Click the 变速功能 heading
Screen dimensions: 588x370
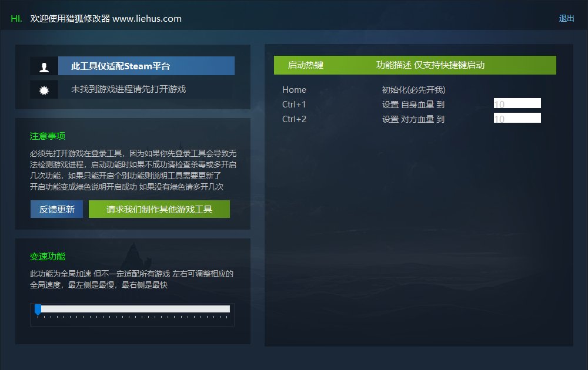coord(48,257)
